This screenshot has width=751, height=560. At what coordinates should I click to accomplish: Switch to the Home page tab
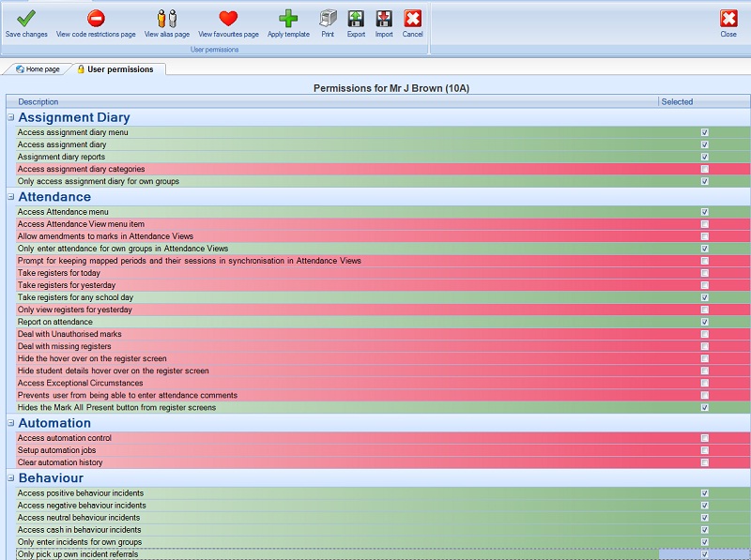(38, 69)
